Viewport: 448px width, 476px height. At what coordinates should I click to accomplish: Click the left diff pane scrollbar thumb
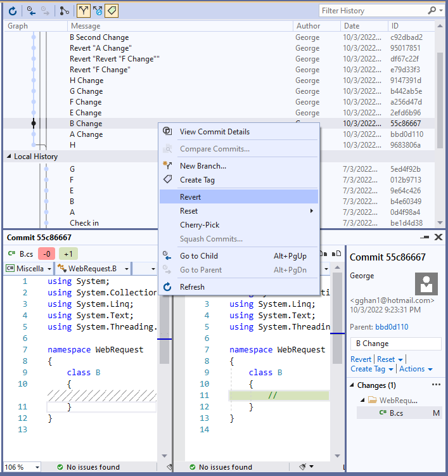(x=165, y=331)
